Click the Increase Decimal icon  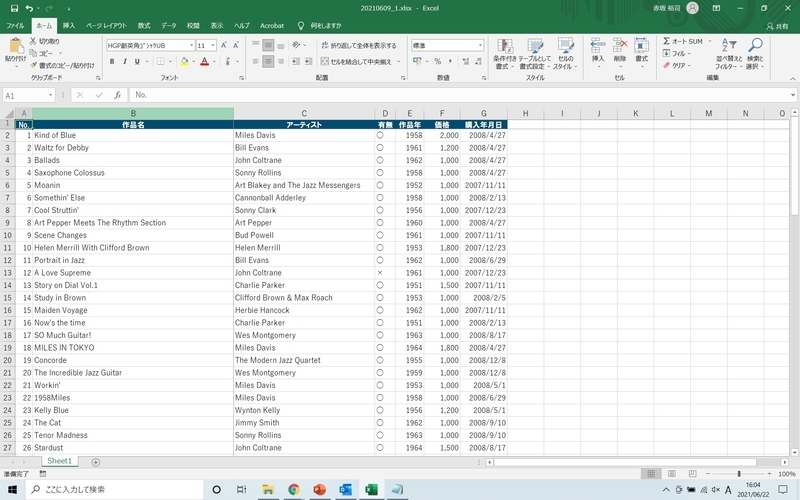tap(466, 61)
